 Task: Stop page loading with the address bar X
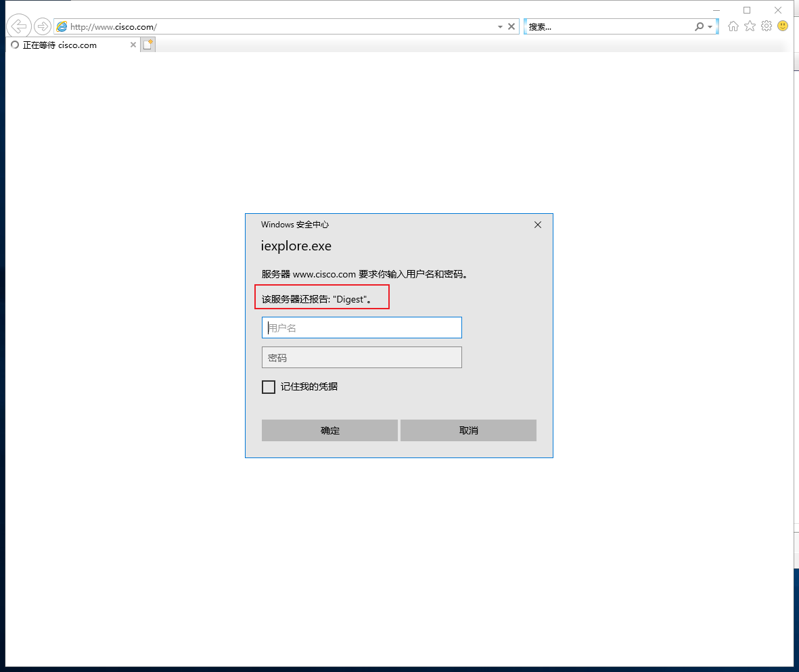[x=511, y=26]
